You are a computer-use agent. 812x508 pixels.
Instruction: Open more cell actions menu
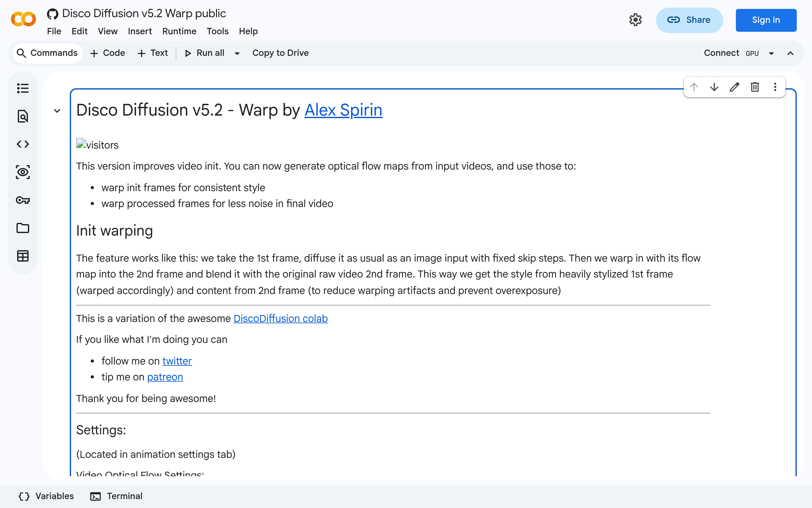775,87
